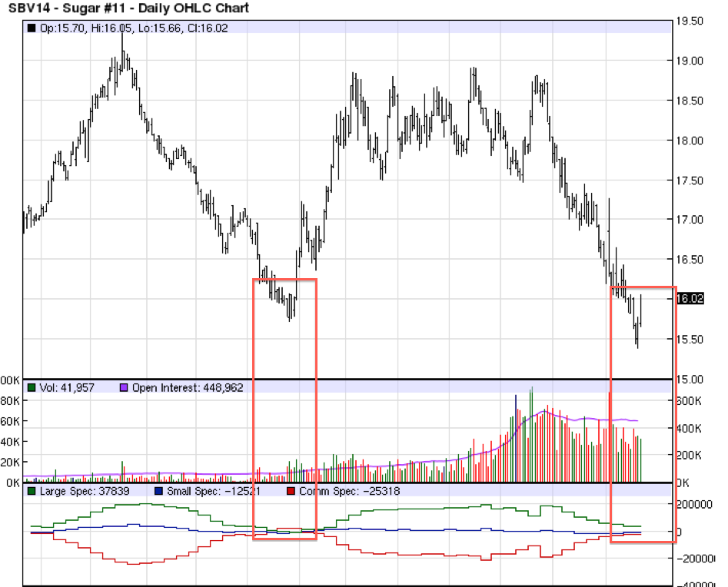Click the 17.50 price axis label
728x587 pixels.
click(690, 181)
